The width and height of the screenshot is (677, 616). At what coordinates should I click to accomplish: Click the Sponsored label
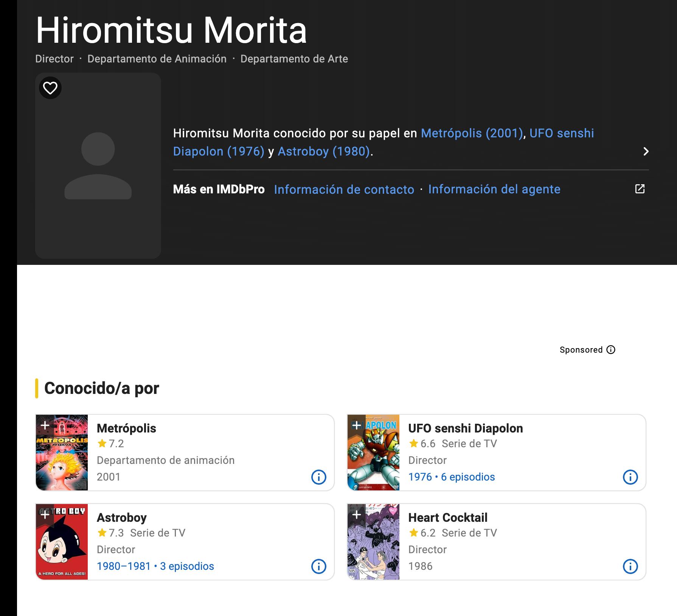[x=581, y=350]
